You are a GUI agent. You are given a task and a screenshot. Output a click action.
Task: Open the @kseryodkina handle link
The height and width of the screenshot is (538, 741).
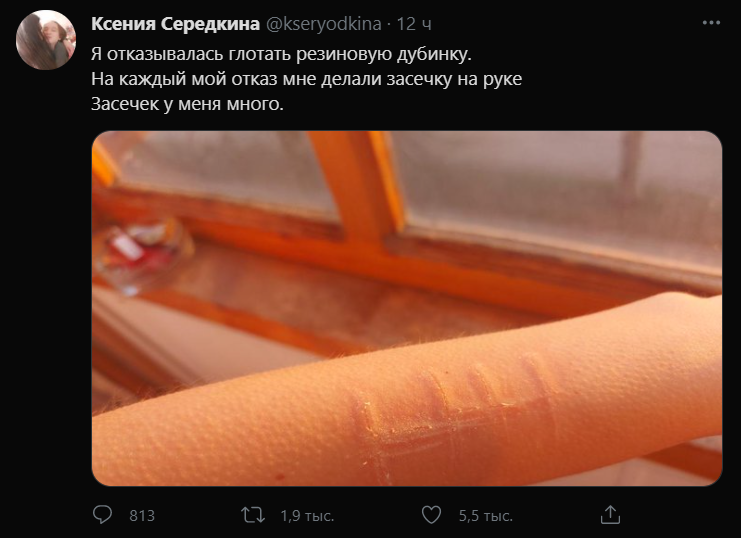pos(324,24)
